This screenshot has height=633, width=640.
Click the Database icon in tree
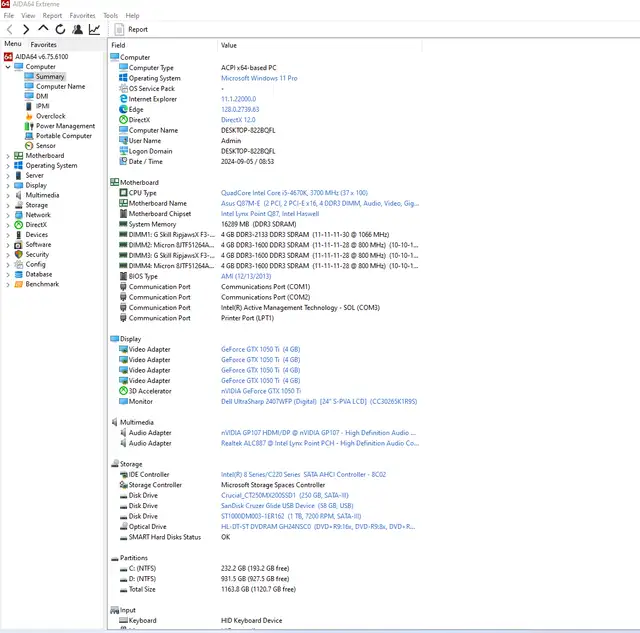pos(18,274)
